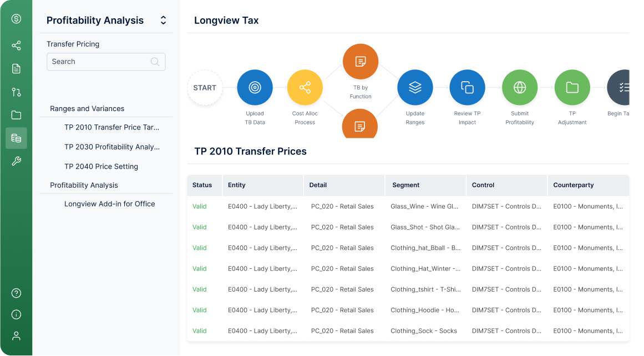
Task: Collapse the Ranges and Variances section
Action: click(87, 108)
